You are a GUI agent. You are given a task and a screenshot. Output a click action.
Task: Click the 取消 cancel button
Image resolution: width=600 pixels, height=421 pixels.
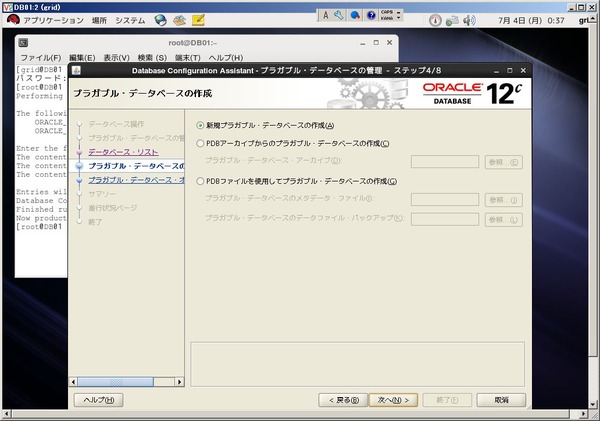point(501,400)
